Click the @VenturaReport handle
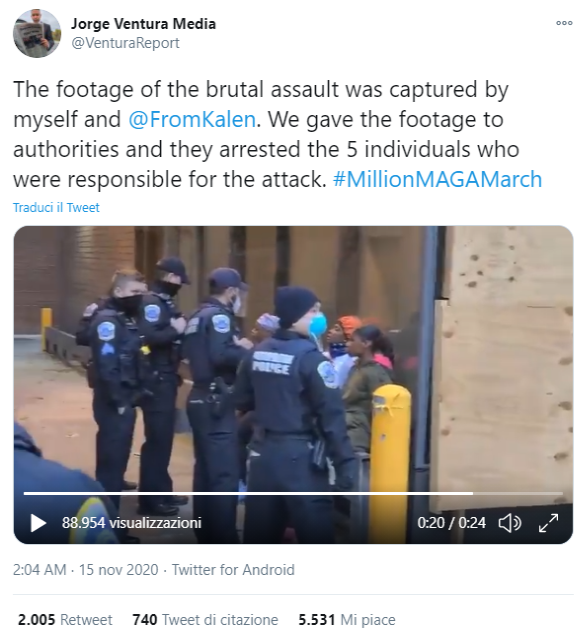Image resolution: width=588 pixels, height=643 pixels. click(125, 43)
